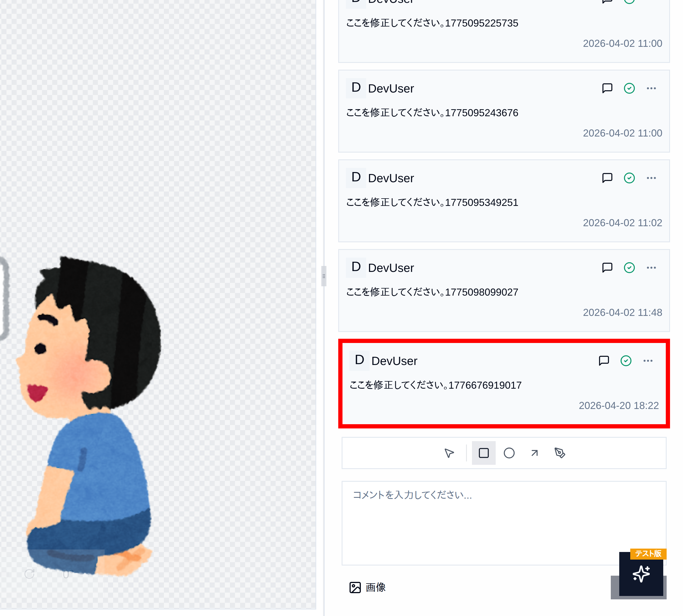Click comment text ここを修正してください。1775098099027
The height and width of the screenshot is (616, 683).
pyautogui.click(x=432, y=292)
